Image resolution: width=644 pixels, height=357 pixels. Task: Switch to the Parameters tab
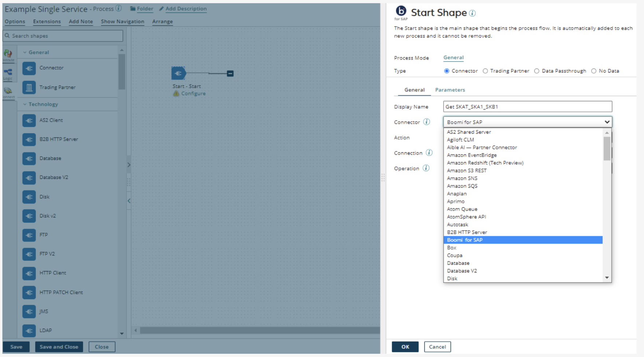450,90
